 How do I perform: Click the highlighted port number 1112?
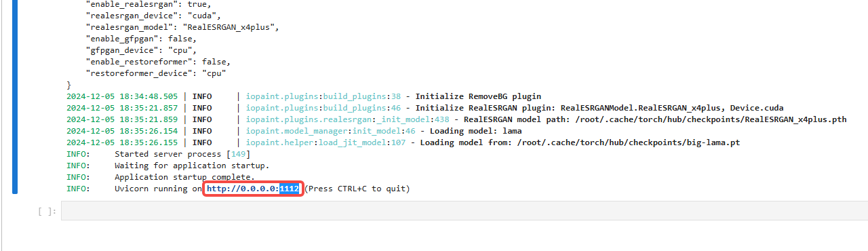coord(290,189)
